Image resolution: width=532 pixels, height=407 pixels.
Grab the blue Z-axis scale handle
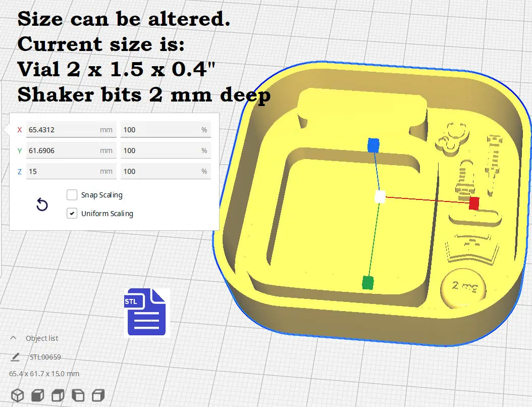374,145
